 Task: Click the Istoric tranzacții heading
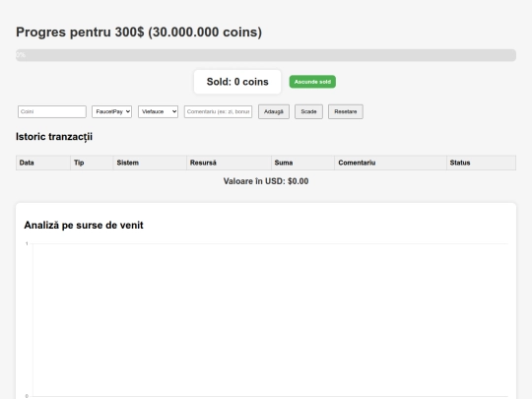pyautogui.click(x=54, y=137)
